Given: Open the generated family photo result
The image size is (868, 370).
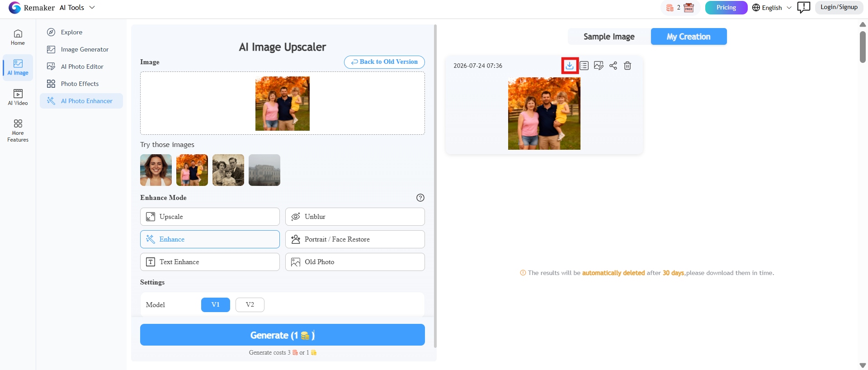Looking at the screenshot, I should [x=544, y=114].
